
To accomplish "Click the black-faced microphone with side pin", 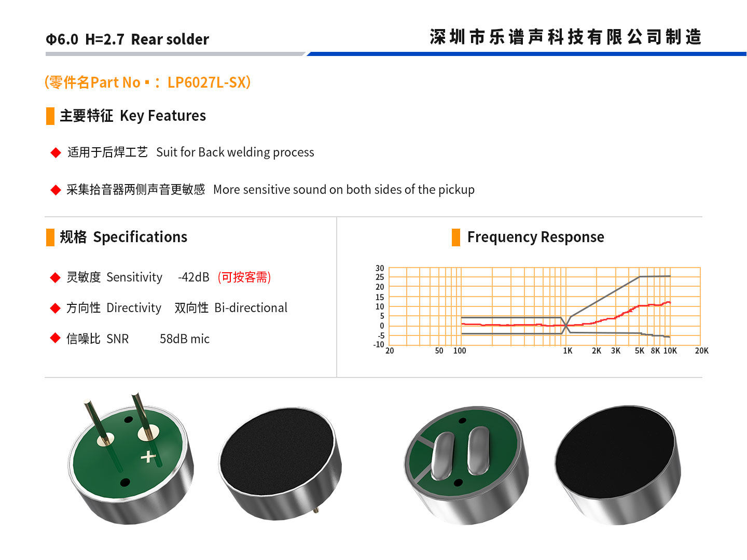I will point(280,464).
